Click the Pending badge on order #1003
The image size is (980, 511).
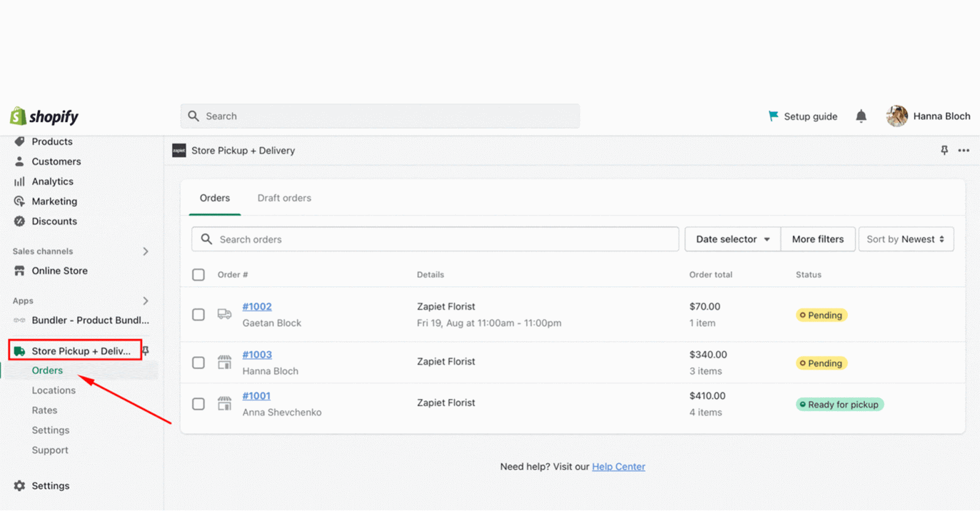[x=821, y=363]
